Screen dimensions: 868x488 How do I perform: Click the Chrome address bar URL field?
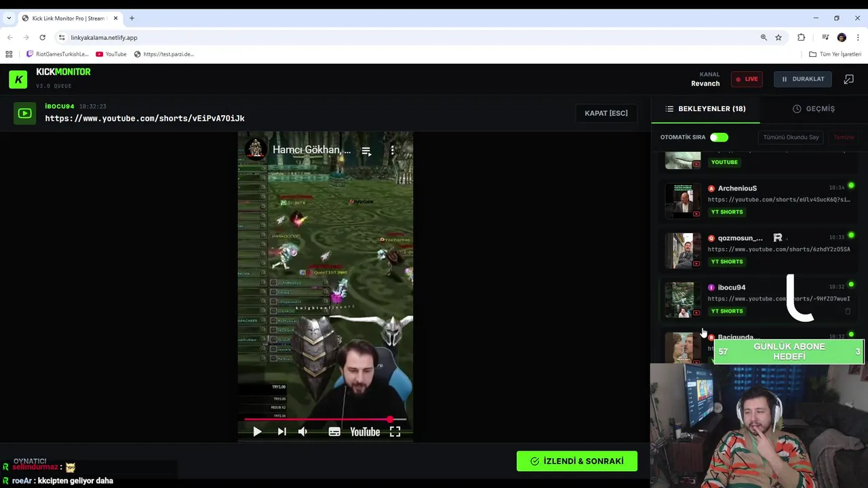click(x=407, y=37)
